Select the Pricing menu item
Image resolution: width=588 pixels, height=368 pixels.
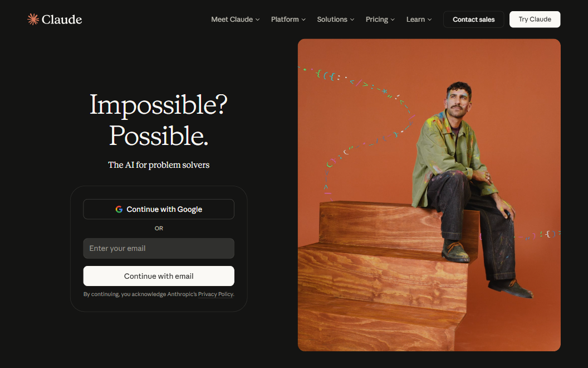[x=380, y=19]
